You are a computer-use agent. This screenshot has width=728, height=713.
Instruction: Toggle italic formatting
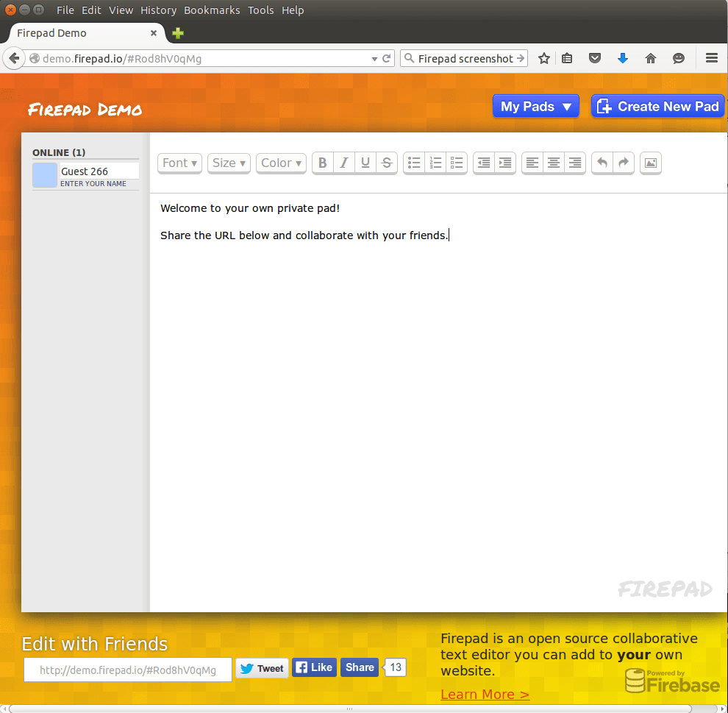pyautogui.click(x=344, y=163)
